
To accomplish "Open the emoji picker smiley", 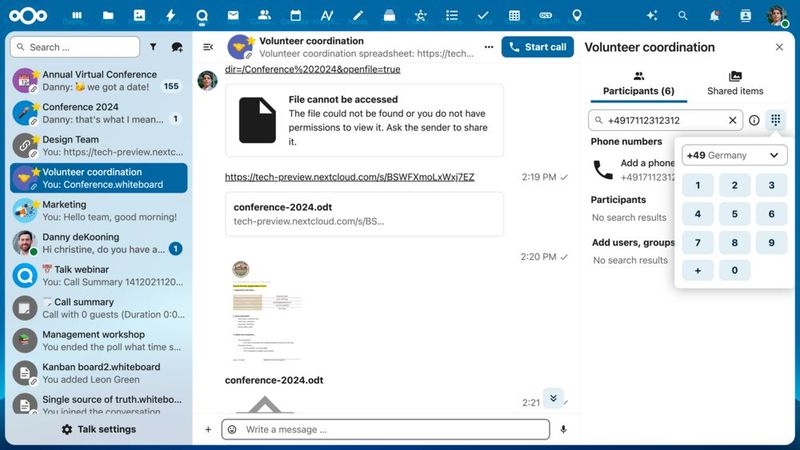I will [x=232, y=430].
